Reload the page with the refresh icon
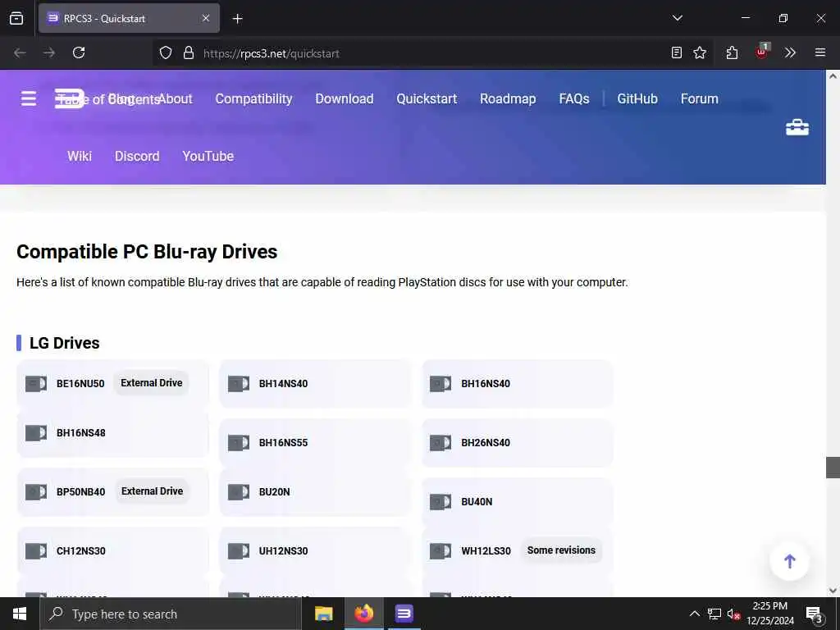 click(x=79, y=52)
